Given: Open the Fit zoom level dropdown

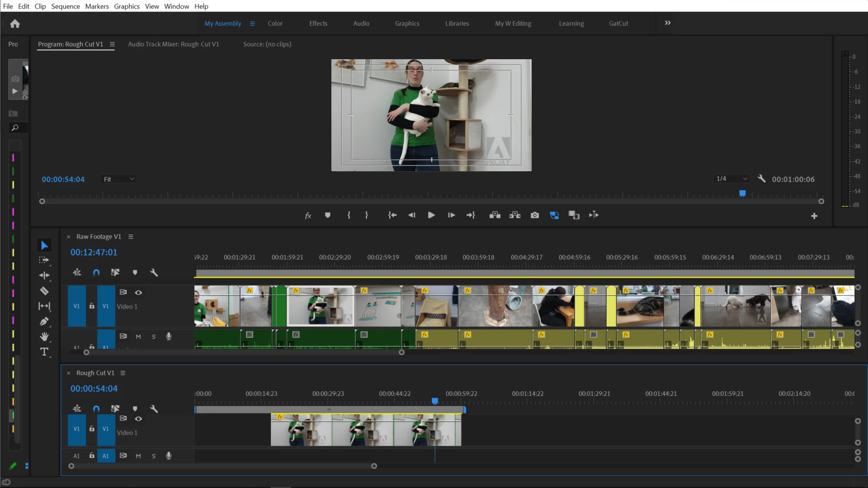Looking at the screenshot, I should click(118, 179).
